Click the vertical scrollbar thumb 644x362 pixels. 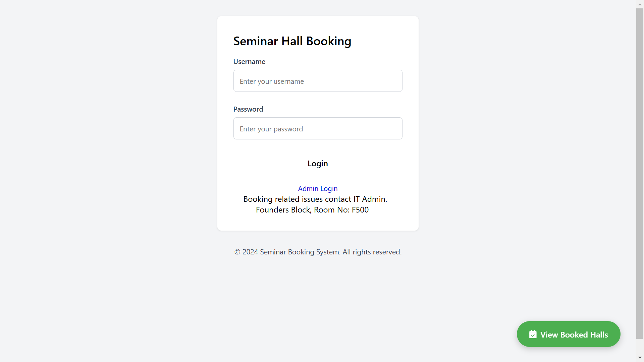640,168
